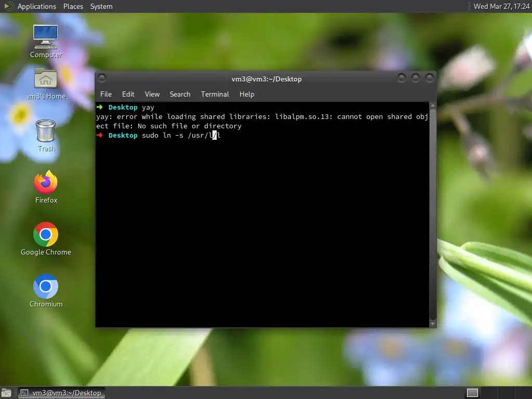
Task: Click 'No such file or directory' text
Action: coord(189,126)
